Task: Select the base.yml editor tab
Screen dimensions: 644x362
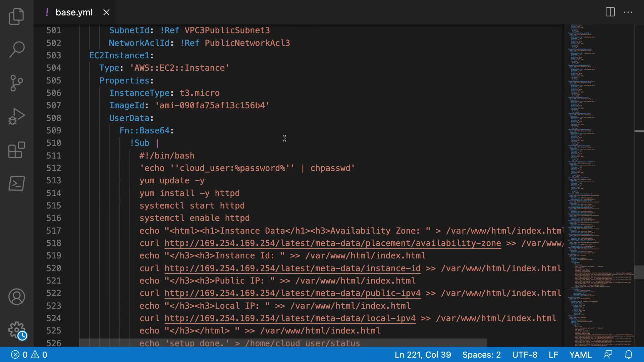Action: pyautogui.click(x=74, y=12)
